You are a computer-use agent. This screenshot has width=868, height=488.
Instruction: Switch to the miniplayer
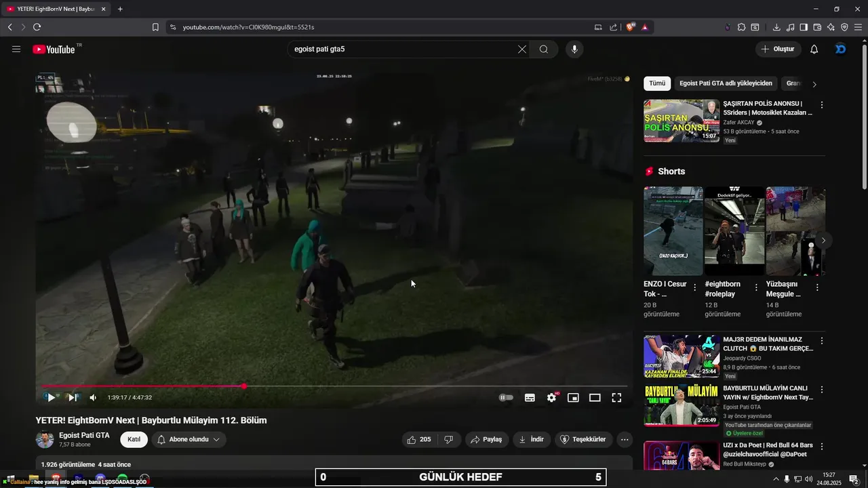pos(573,398)
